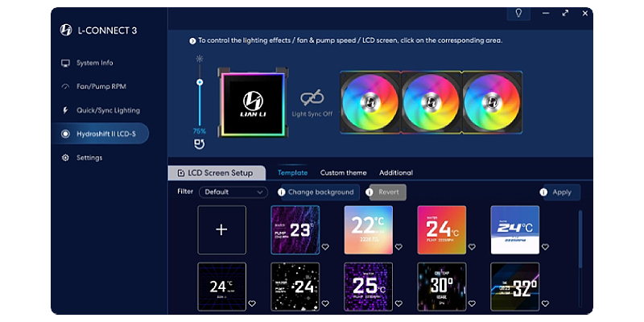Select the pastel gradient 22° template thumbnail

[x=368, y=229]
